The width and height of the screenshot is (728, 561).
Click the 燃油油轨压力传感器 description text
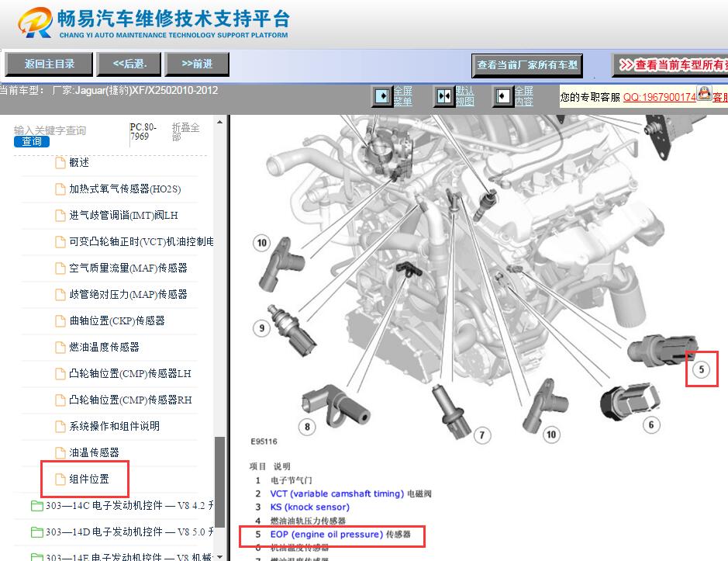pyautogui.click(x=308, y=521)
